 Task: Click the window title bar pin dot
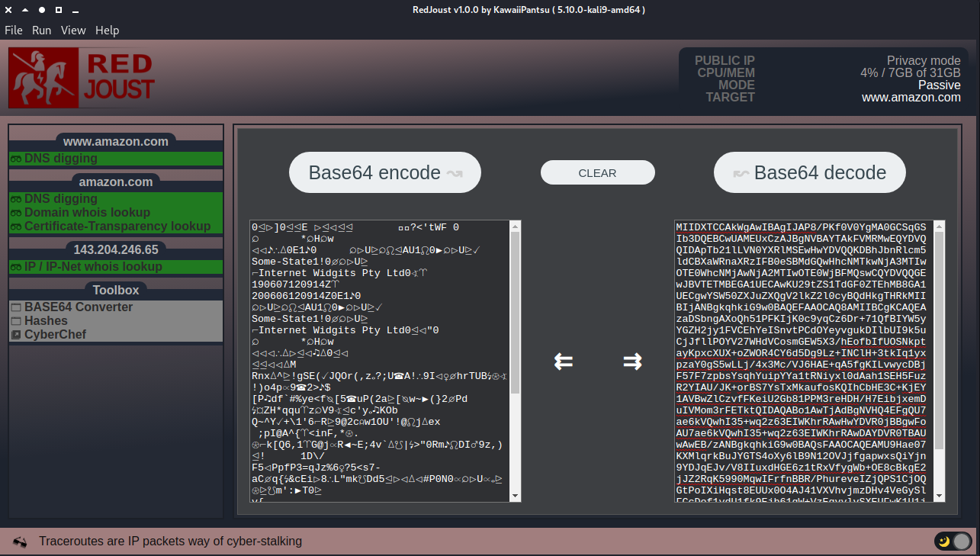coord(41,10)
